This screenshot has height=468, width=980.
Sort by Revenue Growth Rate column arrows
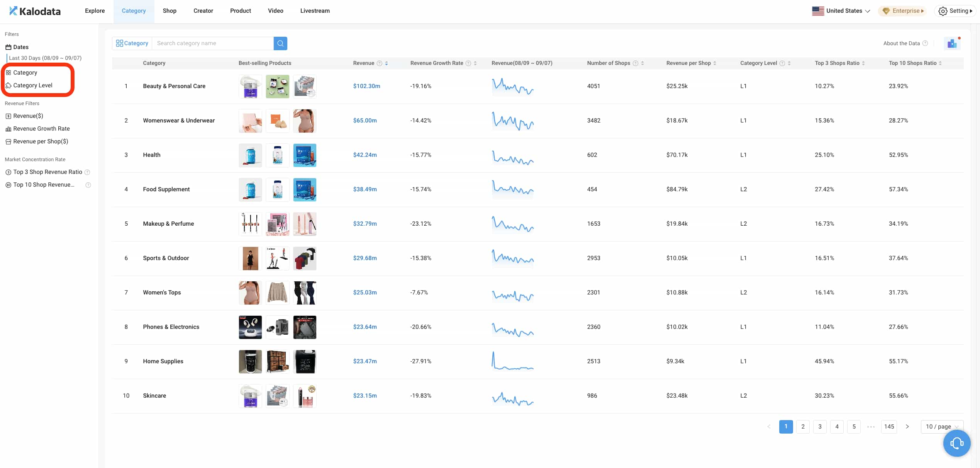tap(475, 63)
